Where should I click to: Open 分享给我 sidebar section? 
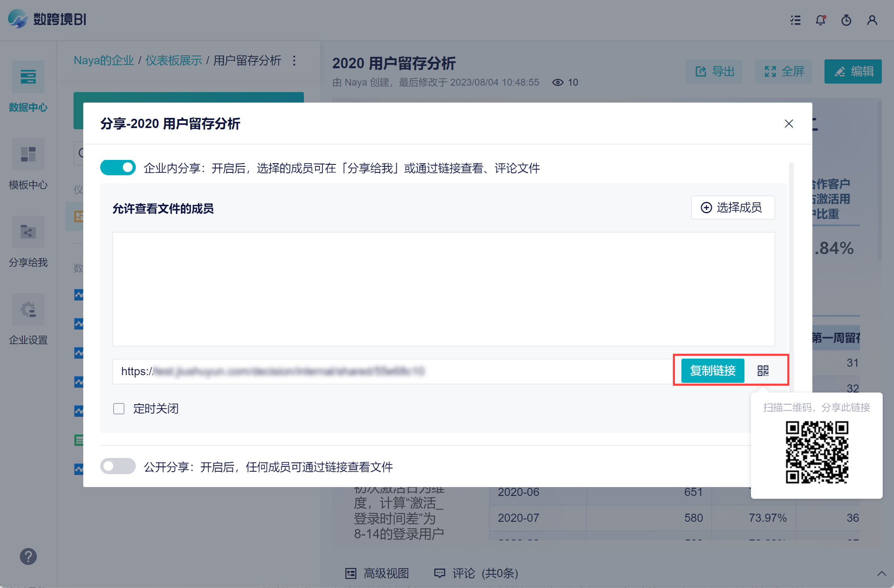[28, 232]
